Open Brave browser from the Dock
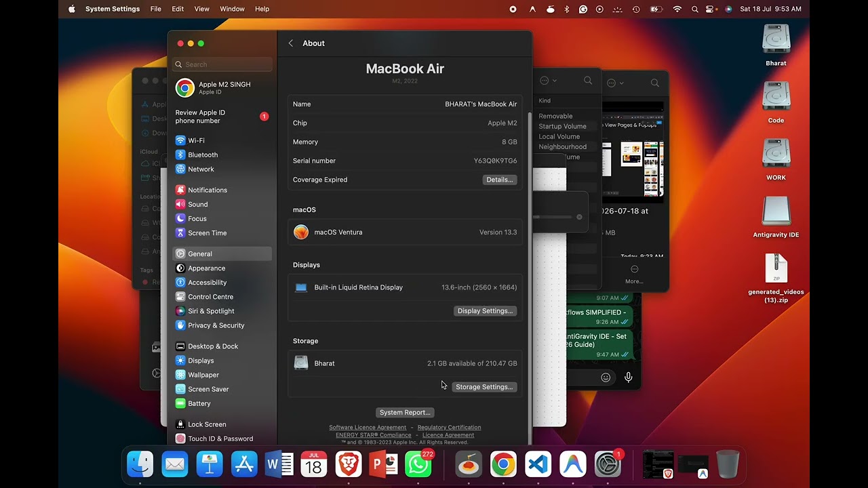868x488 pixels. click(349, 464)
